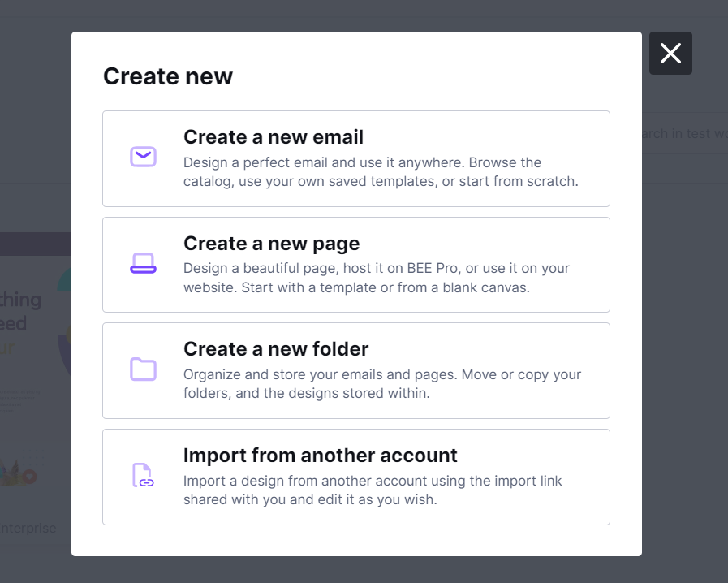This screenshot has width=728, height=583.
Task: Click 'Design a perfect email' description text
Action: [381, 172]
